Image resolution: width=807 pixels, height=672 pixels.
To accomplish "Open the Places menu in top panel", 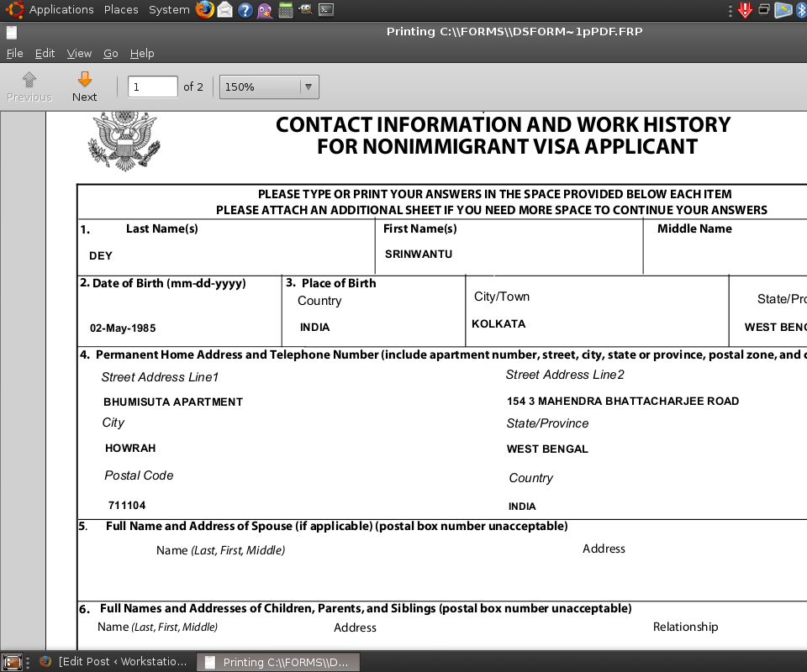I will point(121,10).
